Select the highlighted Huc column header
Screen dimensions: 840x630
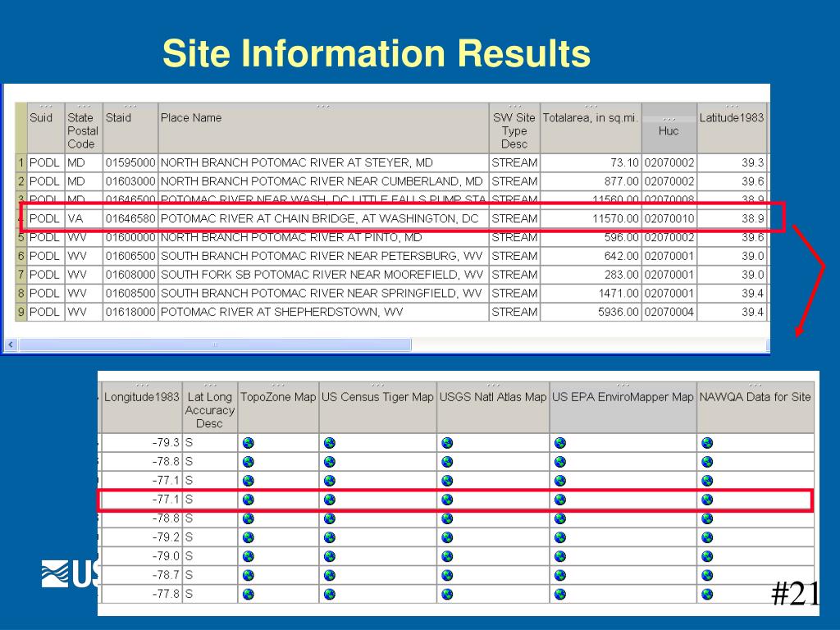point(669,128)
